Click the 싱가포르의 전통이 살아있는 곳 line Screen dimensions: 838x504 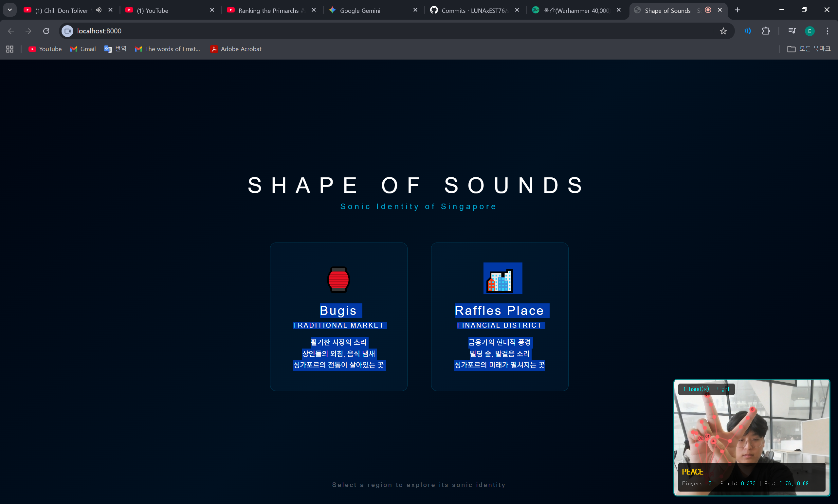coord(338,365)
